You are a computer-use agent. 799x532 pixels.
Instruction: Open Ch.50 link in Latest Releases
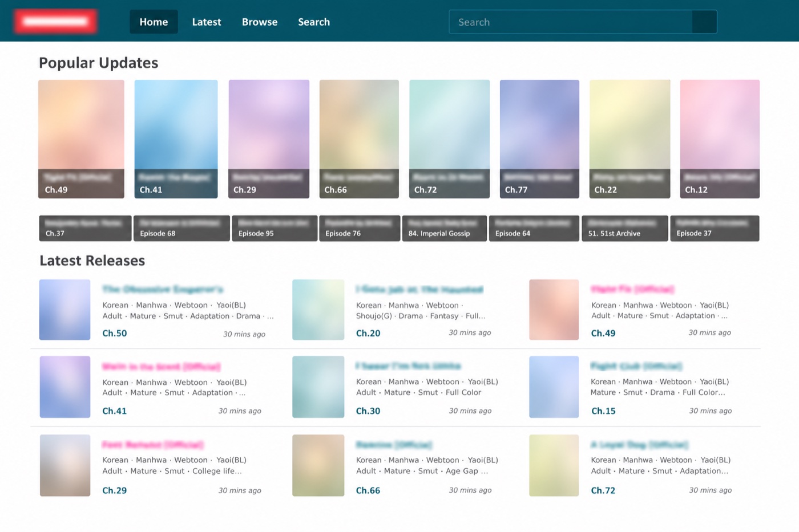[115, 334]
